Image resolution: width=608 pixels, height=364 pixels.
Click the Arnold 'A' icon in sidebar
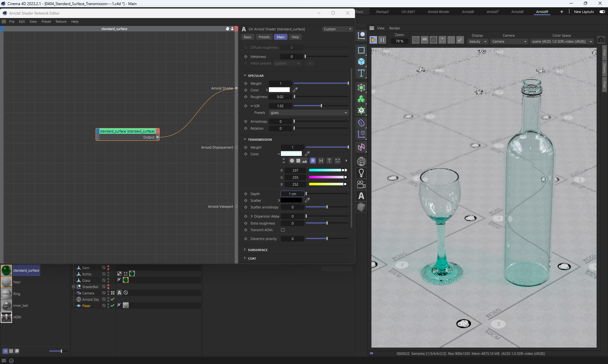tap(361, 196)
